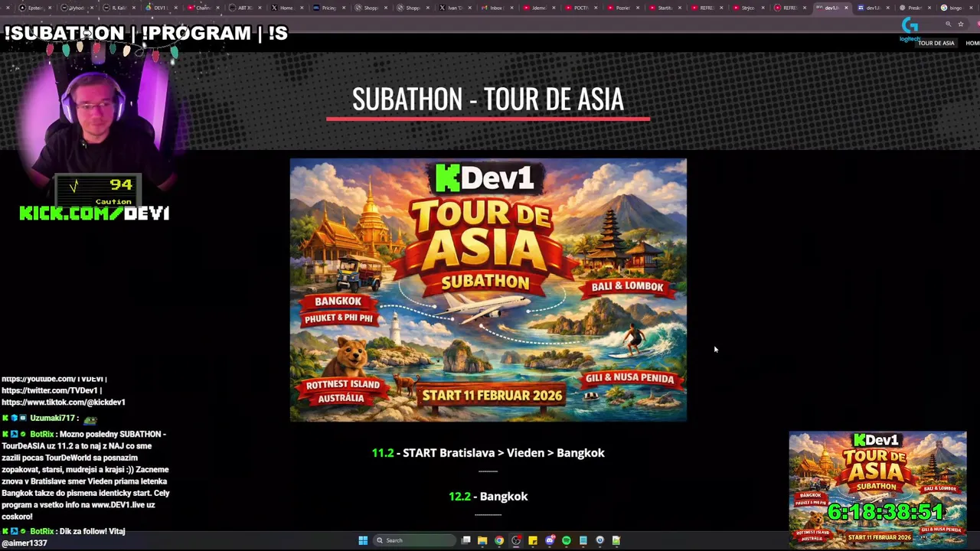Screen dimensions: 980x551
Task: Click the 11.2 START Bratislava > Vieden > Bangkok line
Action: [488, 453]
